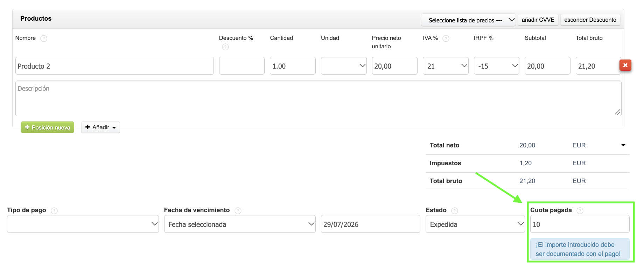Viewport: 644px width, 264px height.
Task: Open the IRPF % dropdown showing -15
Action: click(x=497, y=66)
